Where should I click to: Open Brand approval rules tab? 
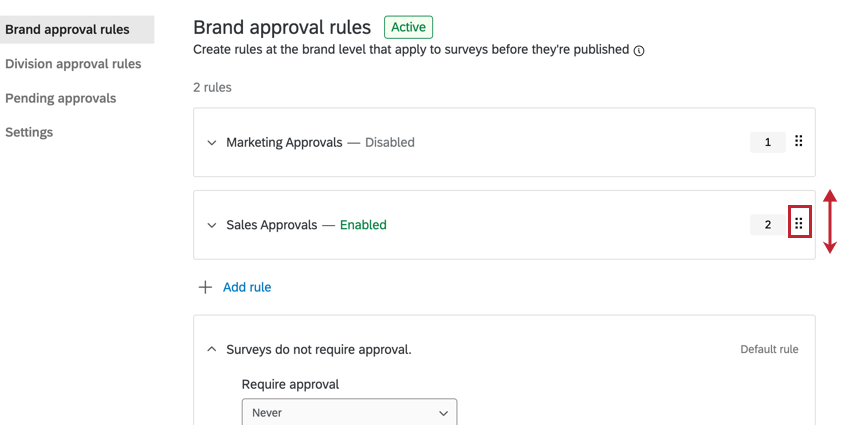click(67, 29)
